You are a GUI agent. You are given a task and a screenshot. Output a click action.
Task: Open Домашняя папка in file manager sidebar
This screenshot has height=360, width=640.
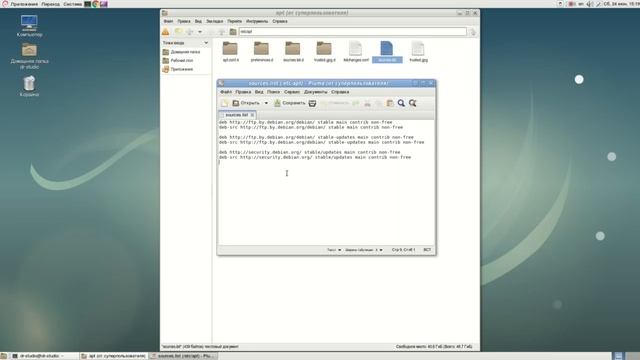click(182, 52)
